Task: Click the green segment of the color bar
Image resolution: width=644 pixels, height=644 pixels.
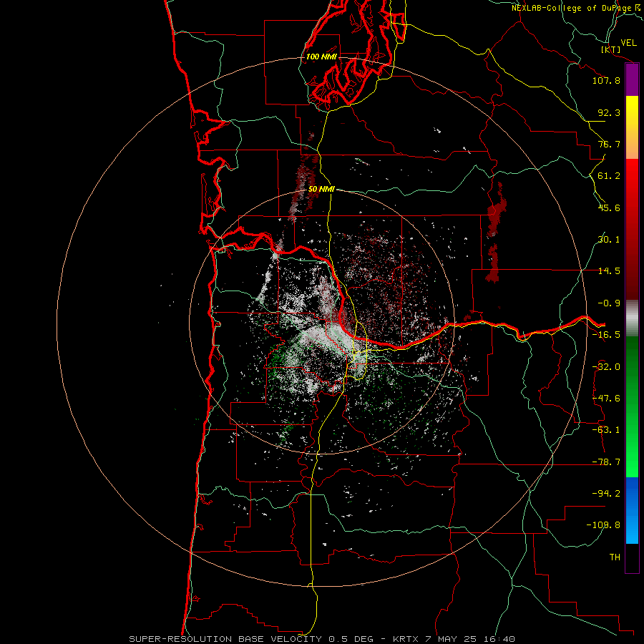Action: point(632,406)
